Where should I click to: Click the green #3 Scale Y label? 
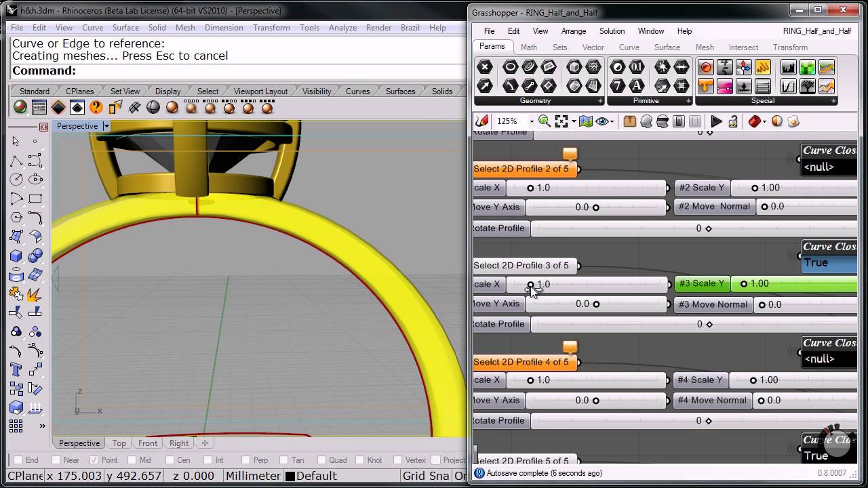coord(702,284)
